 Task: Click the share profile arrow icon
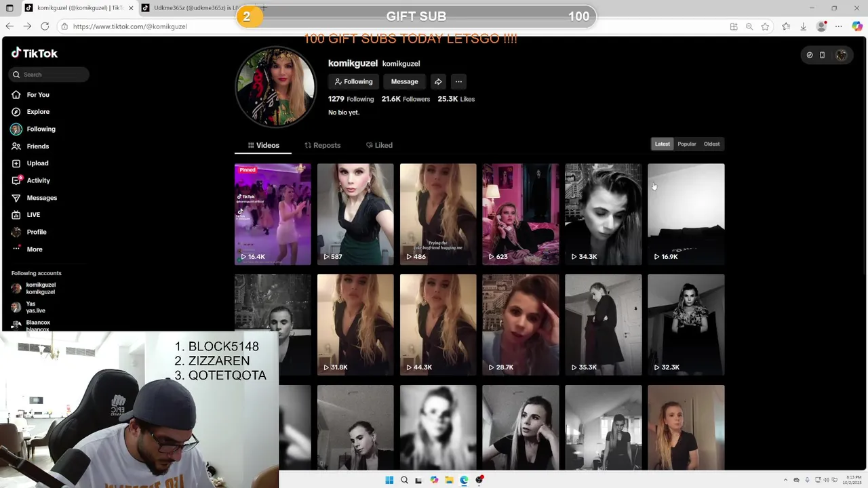[x=438, y=81]
